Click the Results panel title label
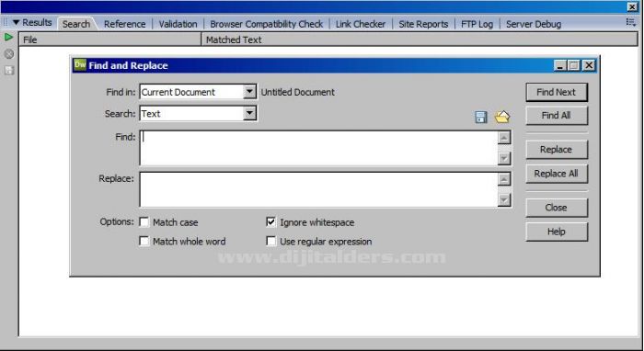The image size is (644, 351). 37,23
